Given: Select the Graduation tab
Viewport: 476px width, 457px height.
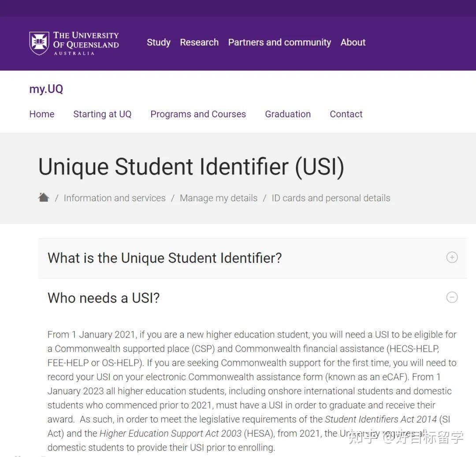Looking at the screenshot, I should pos(287,114).
